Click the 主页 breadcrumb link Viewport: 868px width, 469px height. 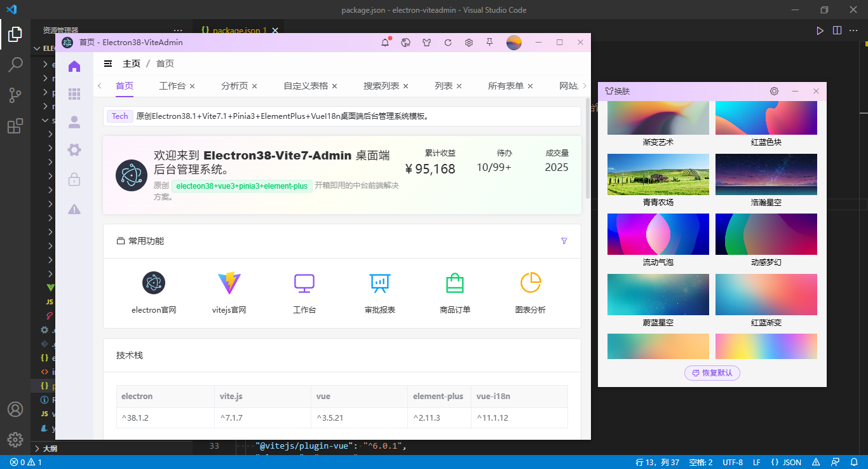132,64
